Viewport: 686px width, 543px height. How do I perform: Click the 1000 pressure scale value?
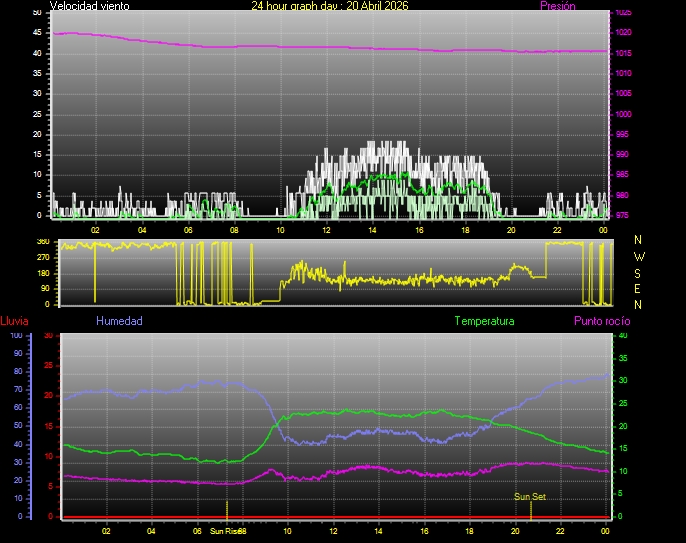click(623, 114)
